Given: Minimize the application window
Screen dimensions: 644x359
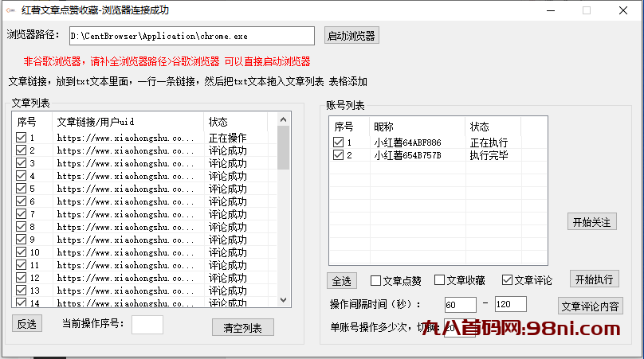Looking at the screenshot, I should point(551,10).
